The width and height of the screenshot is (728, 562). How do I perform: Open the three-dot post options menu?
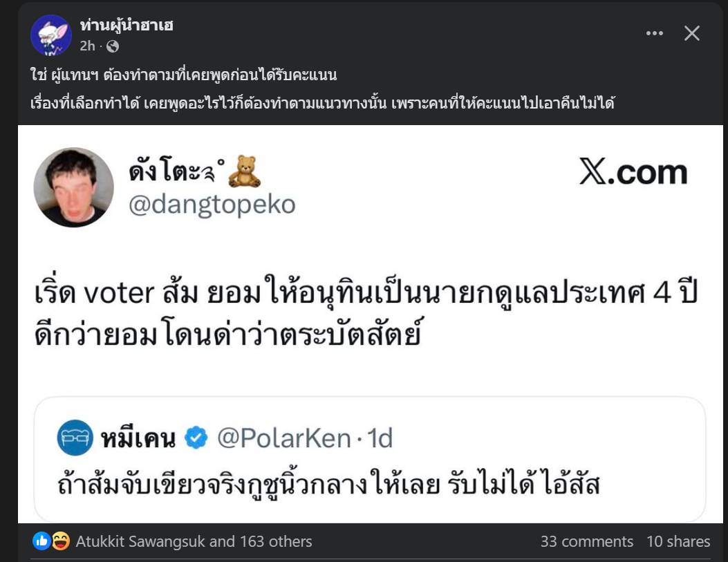pos(654,33)
